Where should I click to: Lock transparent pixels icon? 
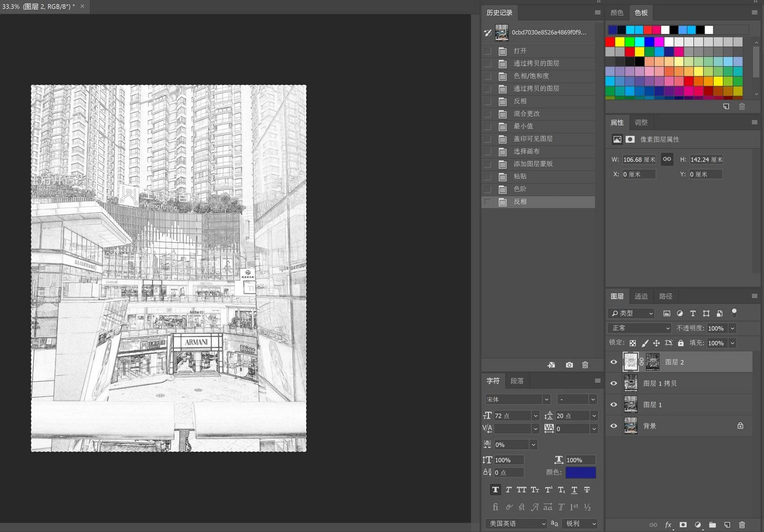click(x=632, y=343)
